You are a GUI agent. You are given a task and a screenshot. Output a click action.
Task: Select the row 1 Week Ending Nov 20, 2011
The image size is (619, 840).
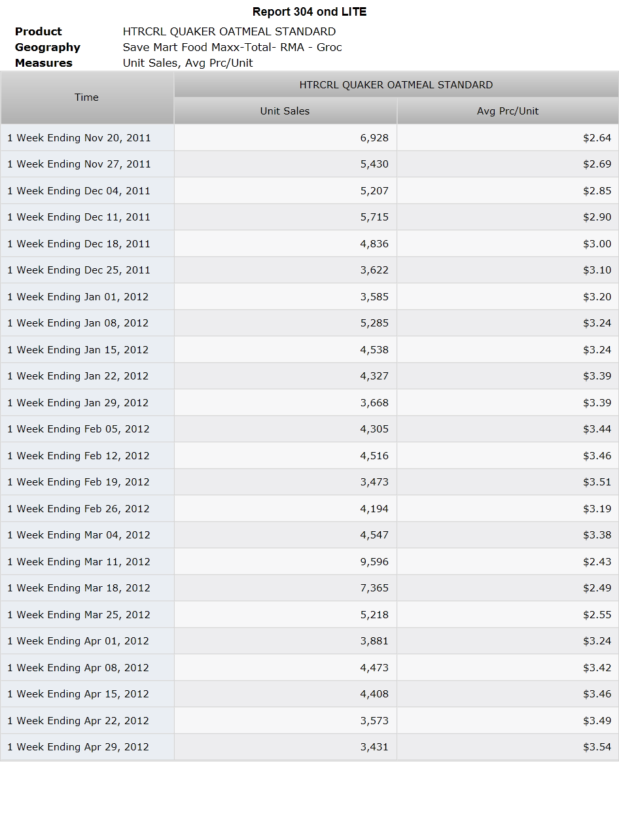(x=309, y=138)
